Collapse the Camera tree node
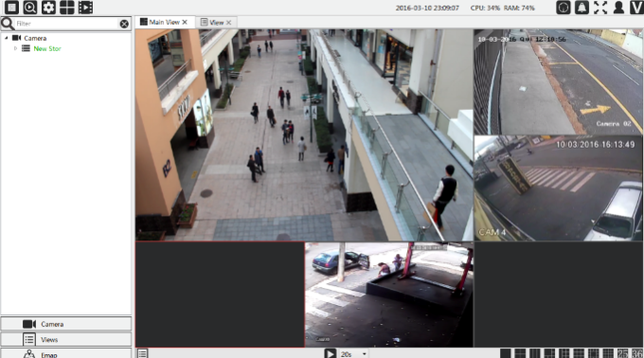The width and height of the screenshot is (644, 358). coord(7,38)
